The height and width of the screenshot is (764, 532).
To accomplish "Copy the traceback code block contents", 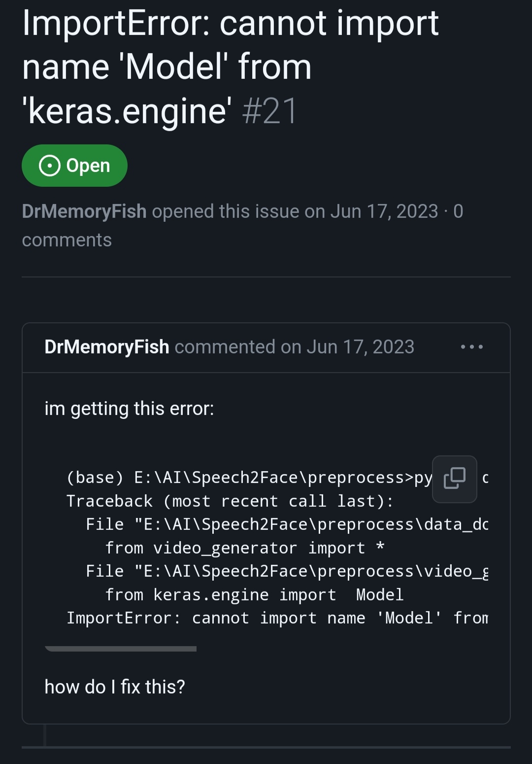I will (454, 479).
